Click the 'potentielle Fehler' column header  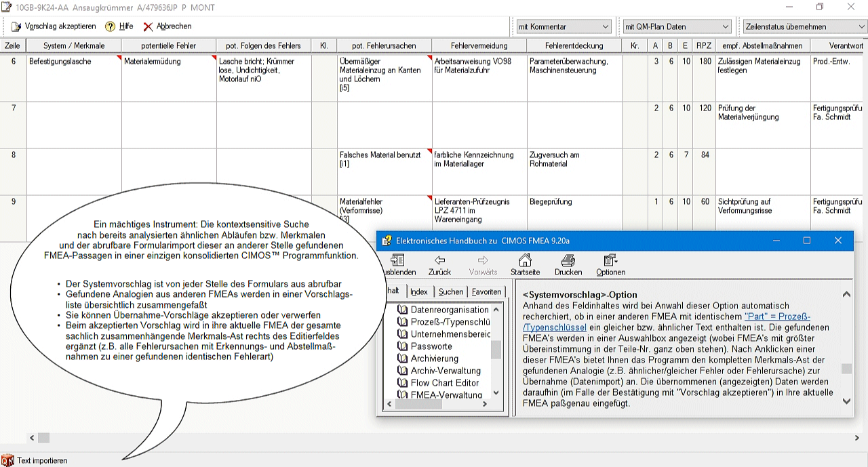[169, 45]
